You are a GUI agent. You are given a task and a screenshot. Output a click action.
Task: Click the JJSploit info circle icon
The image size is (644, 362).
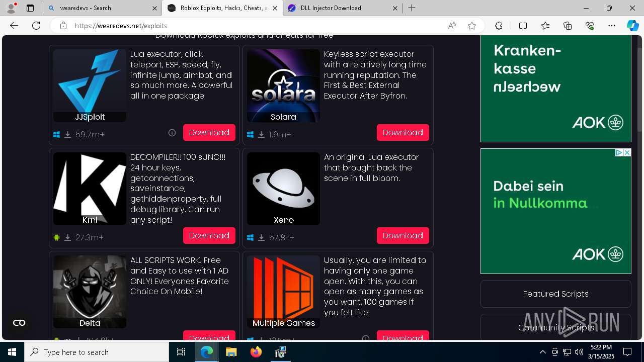tap(172, 133)
